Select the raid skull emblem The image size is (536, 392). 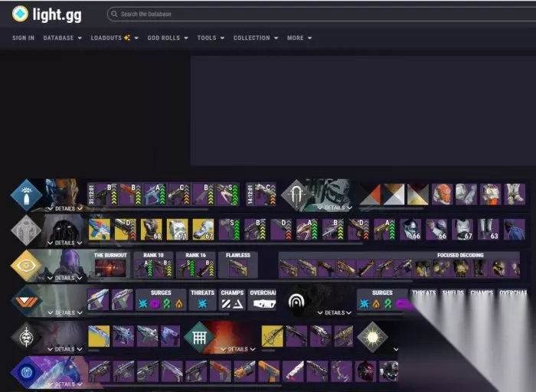click(x=26, y=337)
